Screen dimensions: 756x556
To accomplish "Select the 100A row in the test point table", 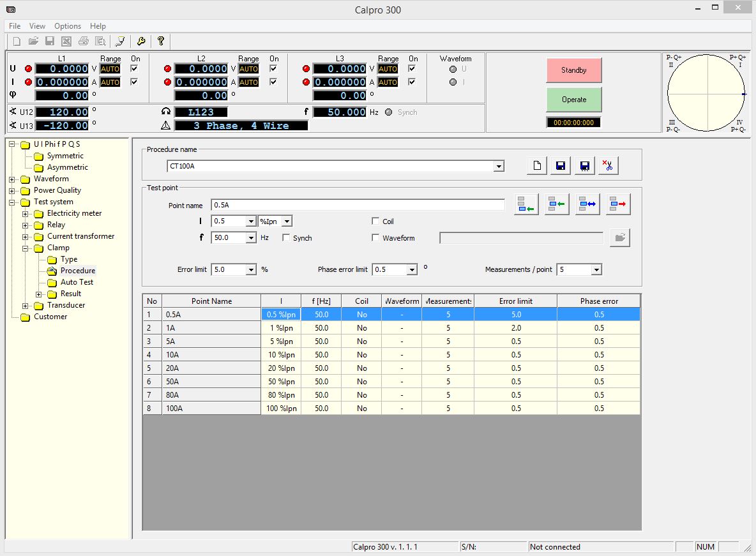I will (391, 409).
